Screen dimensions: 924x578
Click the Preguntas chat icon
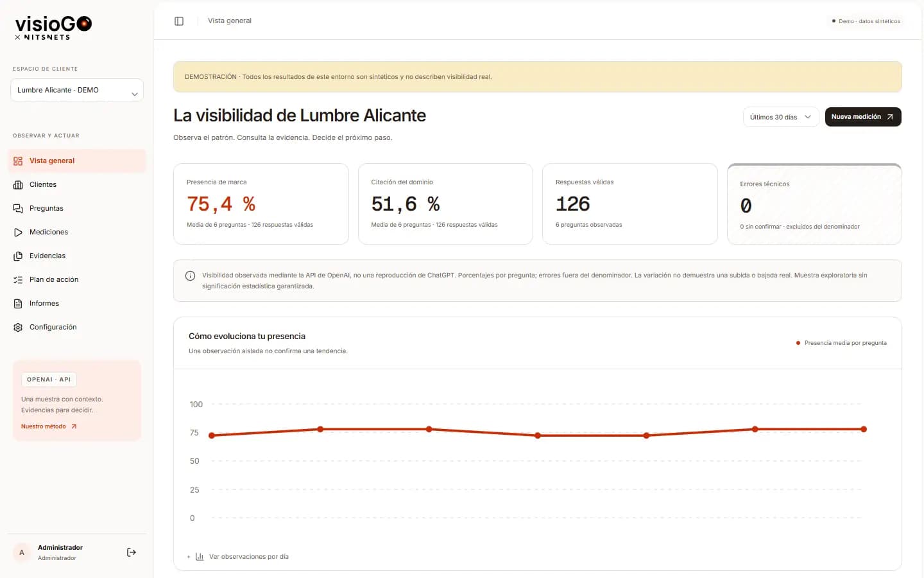[18, 209]
